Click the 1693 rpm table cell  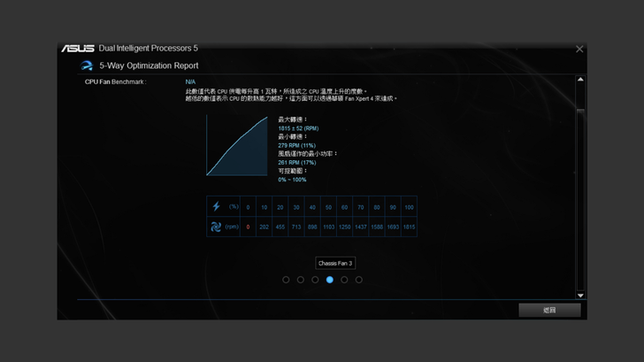point(393,227)
